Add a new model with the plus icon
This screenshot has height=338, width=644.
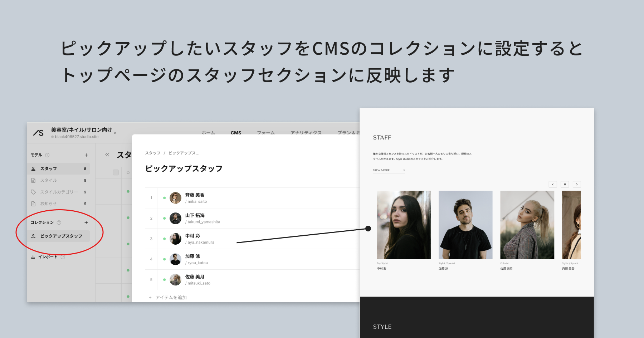[86, 155]
